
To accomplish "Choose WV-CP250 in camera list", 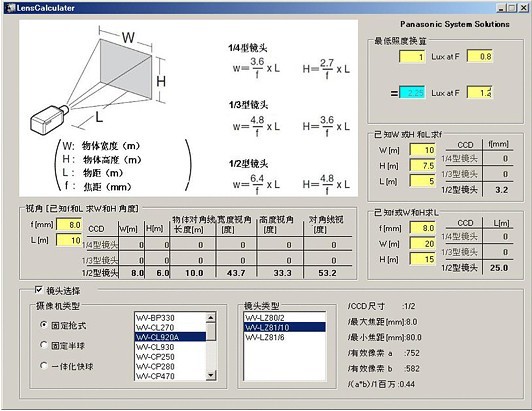I will (170, 357).
